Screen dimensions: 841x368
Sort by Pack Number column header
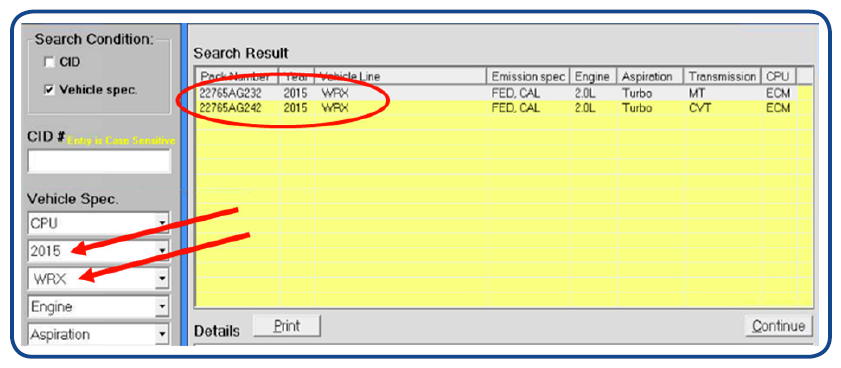coord(237,77)
